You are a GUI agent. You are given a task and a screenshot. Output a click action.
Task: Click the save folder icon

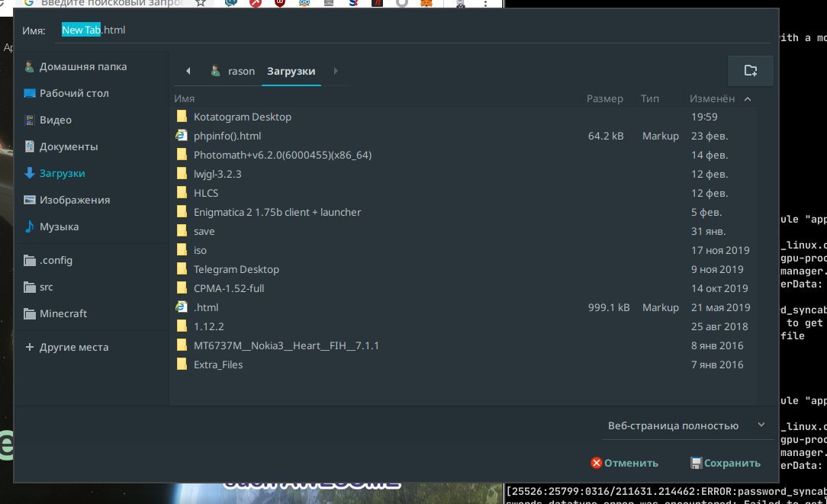click(182, 231)
